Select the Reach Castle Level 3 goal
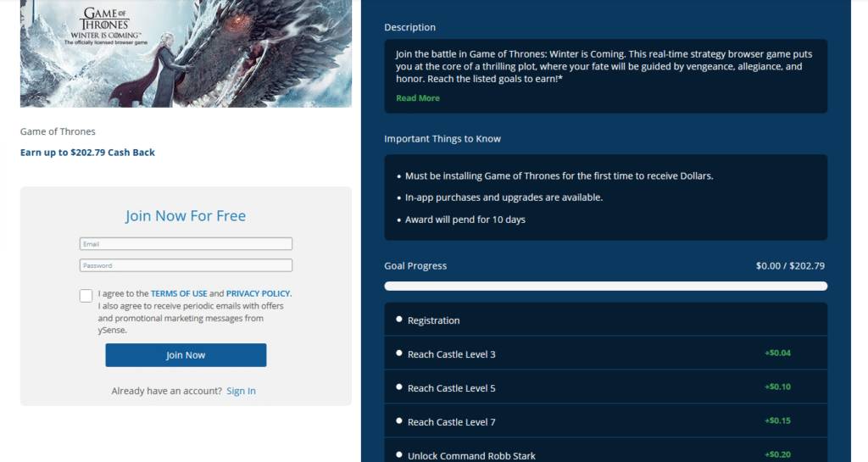Screen dimensions: 868x462 (x=605, y=353)
